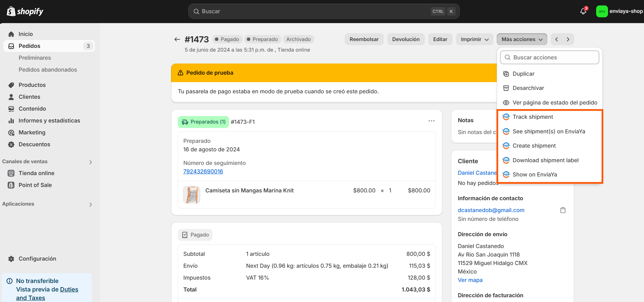Click the Pedido de prueba warning icon
Screen dimensions: 644x302
[x=181, y=73]
